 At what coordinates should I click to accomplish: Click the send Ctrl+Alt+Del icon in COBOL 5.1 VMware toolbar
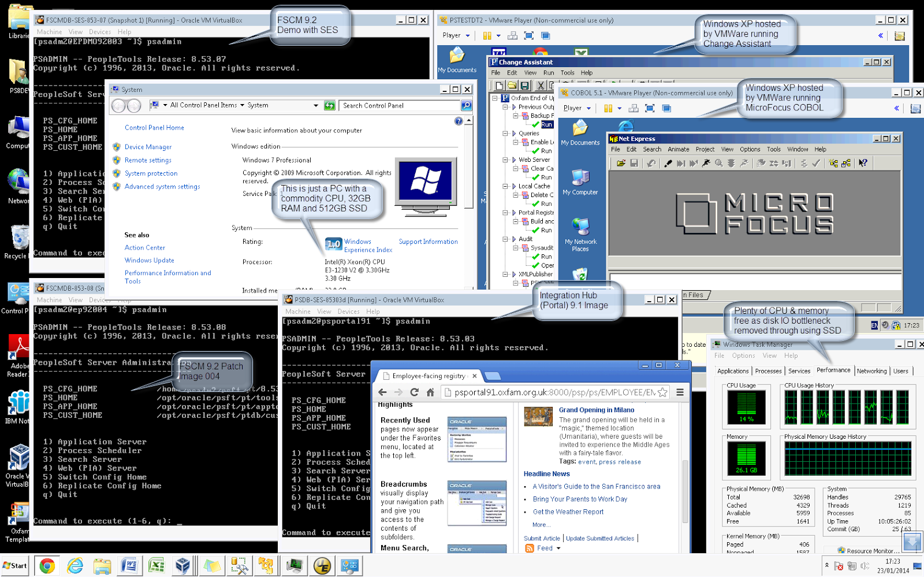click(634, 109)
